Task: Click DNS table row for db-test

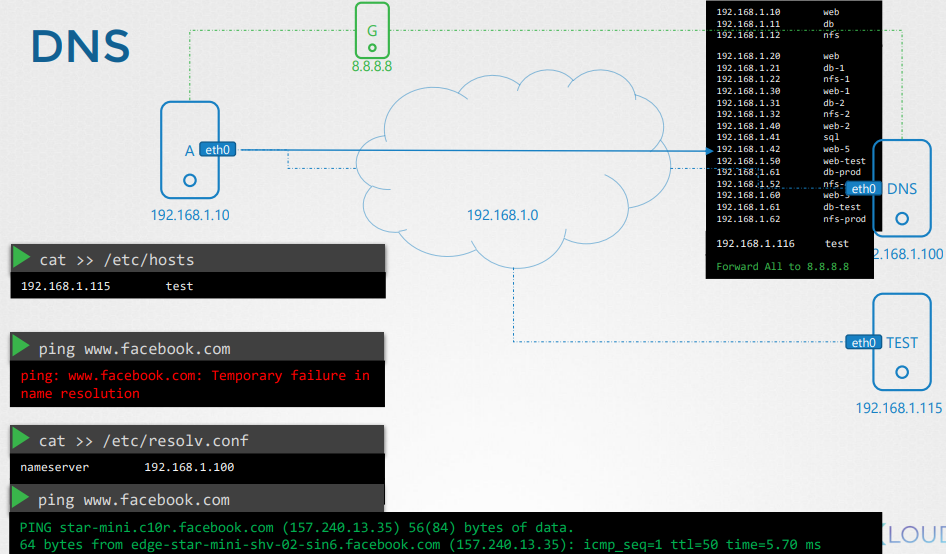Action: pyautogui.click(x=789, y=207)
